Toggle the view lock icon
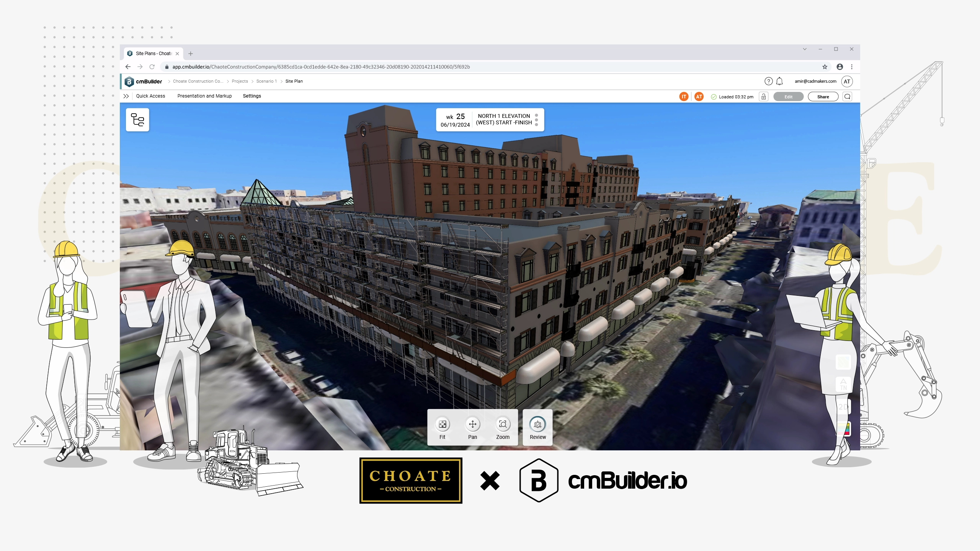 pyautogui.click(x=763, y=97)
